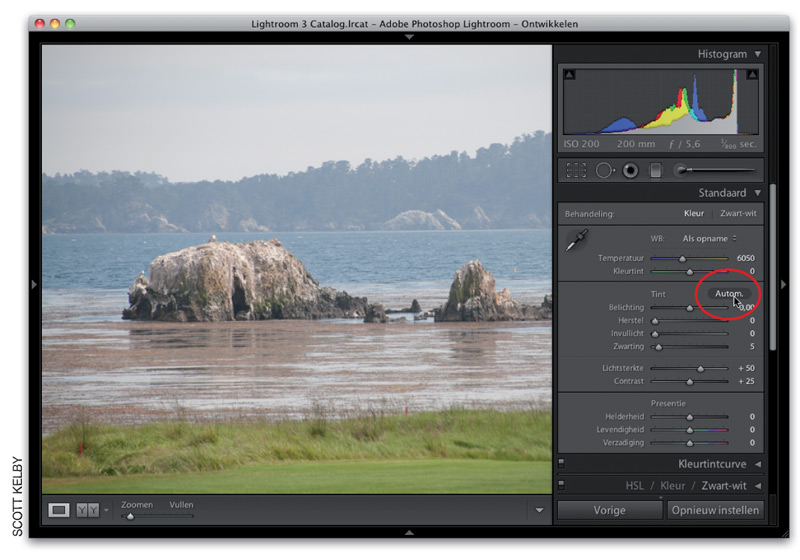Open Before/After view options arrow
Image resolution: width=800 pixels, height=560 pixels.
pos(106,510)
